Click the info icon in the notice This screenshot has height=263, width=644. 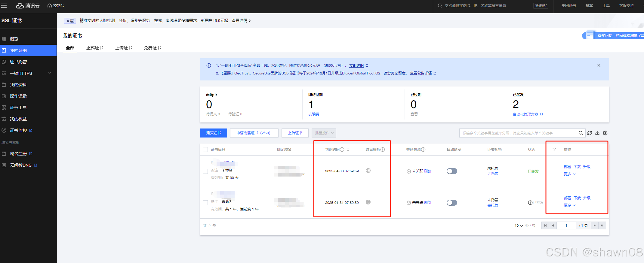(209, 65)
